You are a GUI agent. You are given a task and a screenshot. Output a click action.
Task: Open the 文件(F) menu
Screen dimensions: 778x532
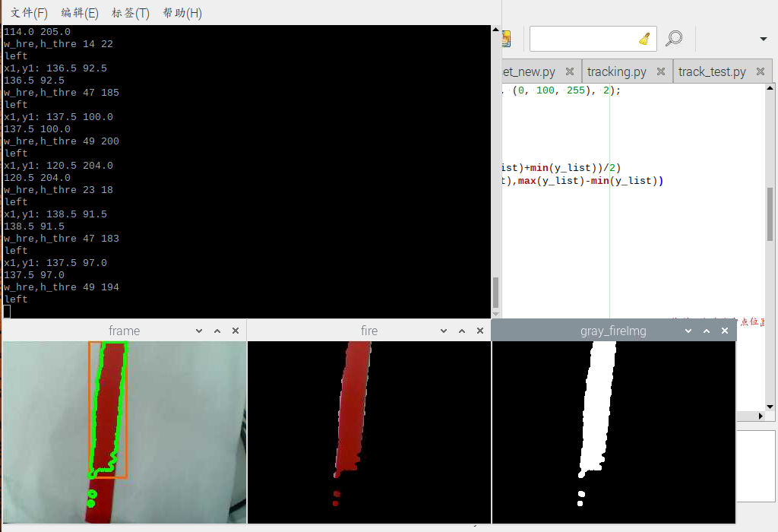(x=29, y=13)
